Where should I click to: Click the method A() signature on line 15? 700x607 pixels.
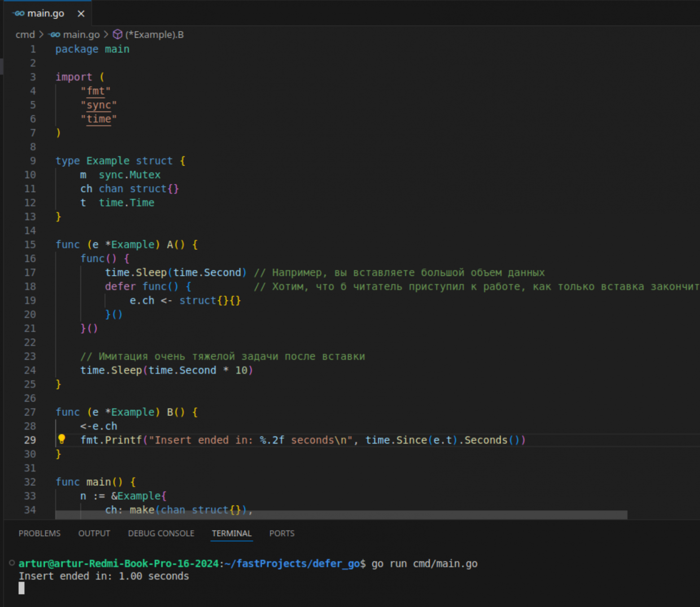127,245
